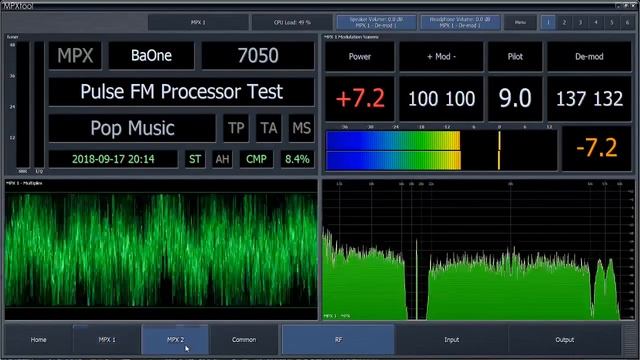640x360 pixels.
Task: Select preset page 2
Action: (x=564, y=22)
